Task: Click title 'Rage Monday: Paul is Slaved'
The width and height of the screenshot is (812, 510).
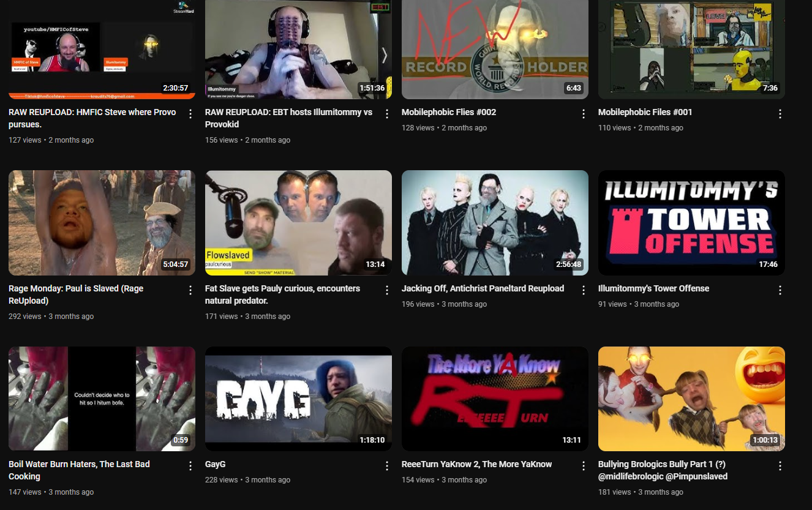Action: point(76,294)
